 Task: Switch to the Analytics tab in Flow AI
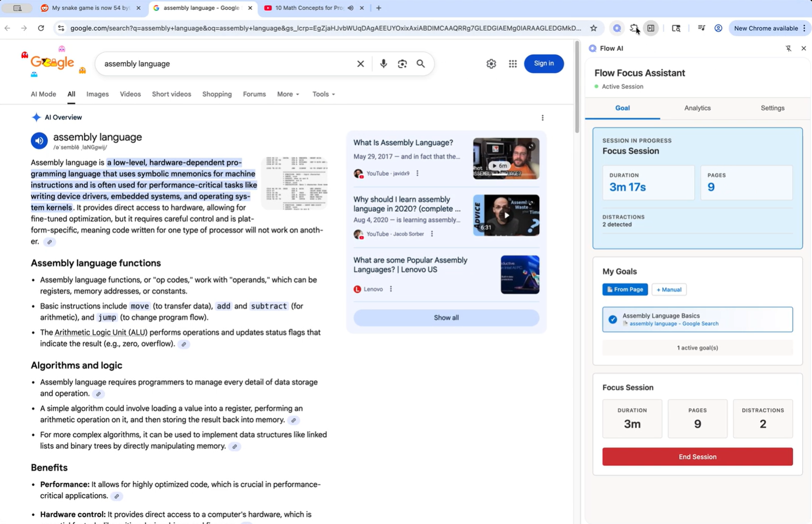pyautogui.click(x=697, y=108)
